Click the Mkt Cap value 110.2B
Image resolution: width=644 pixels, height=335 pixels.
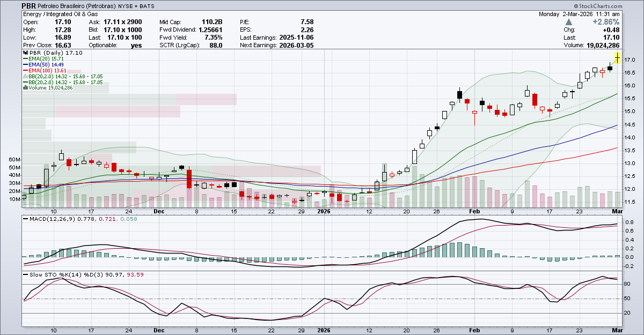[211, 22]
